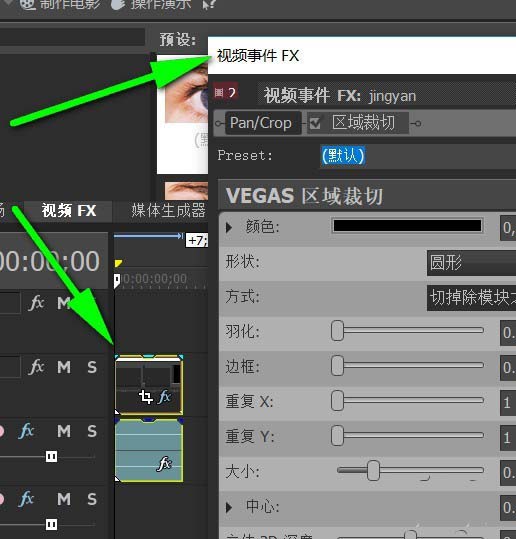This screenshot has width=516, height=539.
Task: Expand the 颜色 parameter triangle
Action: 229,227
